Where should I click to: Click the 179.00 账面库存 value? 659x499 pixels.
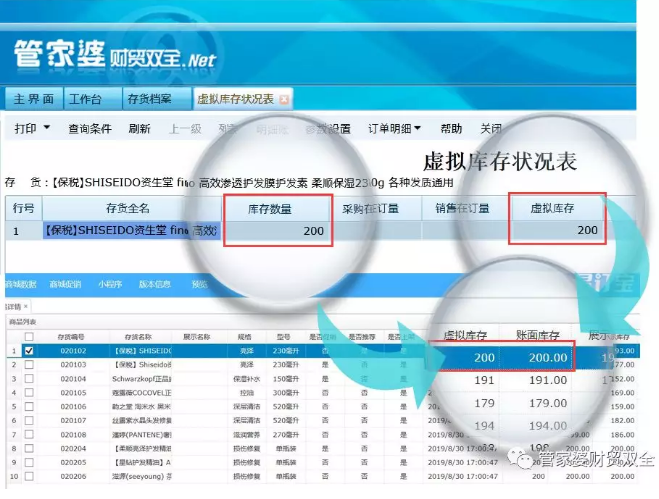click(x=548, y=403)
